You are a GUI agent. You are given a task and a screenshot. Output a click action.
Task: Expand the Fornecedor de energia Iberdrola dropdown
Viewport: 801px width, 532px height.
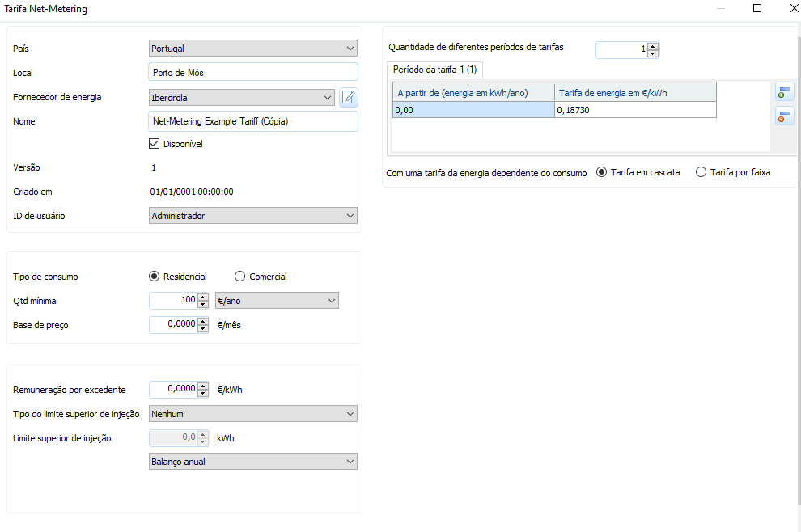242,98
